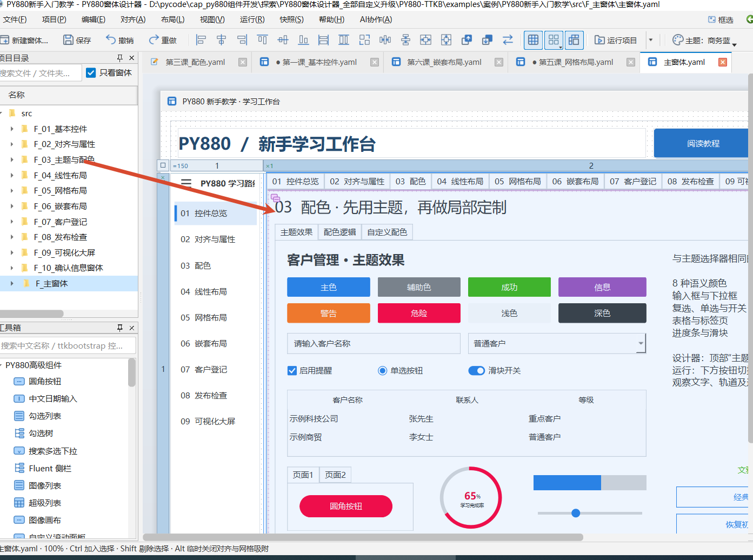Click the send to back toolbar icon

point(487,40)
